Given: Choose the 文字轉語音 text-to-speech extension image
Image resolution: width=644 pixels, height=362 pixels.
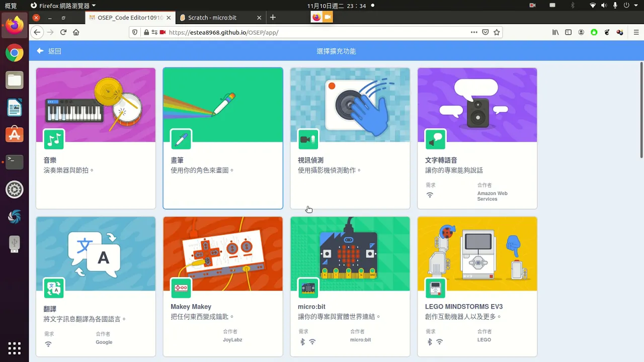Looking at the screenshot, I should (477, 105).
